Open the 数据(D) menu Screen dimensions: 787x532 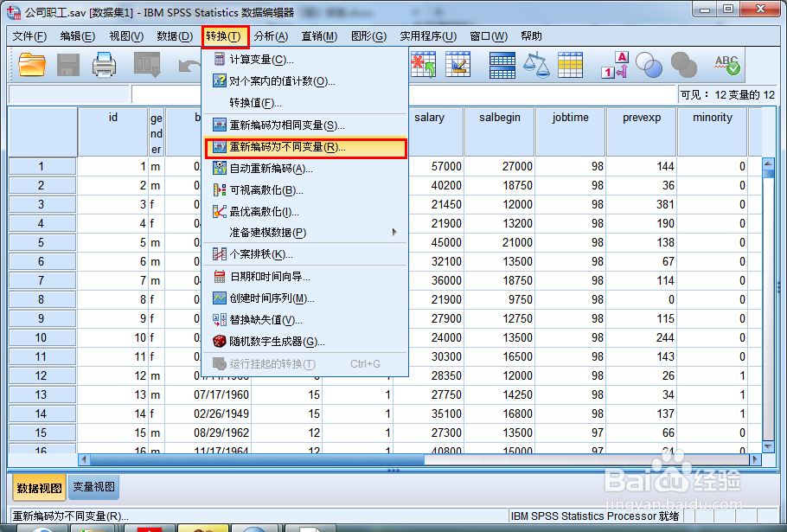[175, 36]
